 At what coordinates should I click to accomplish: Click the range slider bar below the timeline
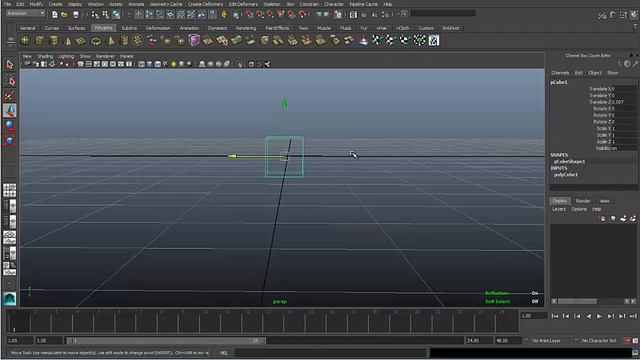point(166,340)
